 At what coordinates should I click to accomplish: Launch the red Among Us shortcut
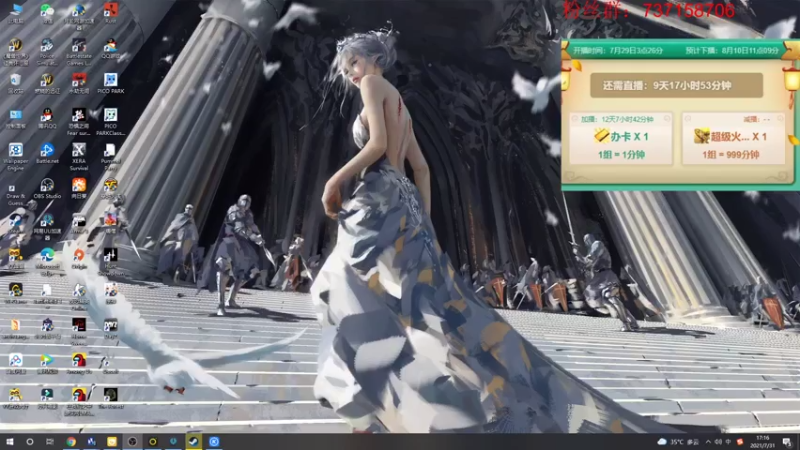79,363
